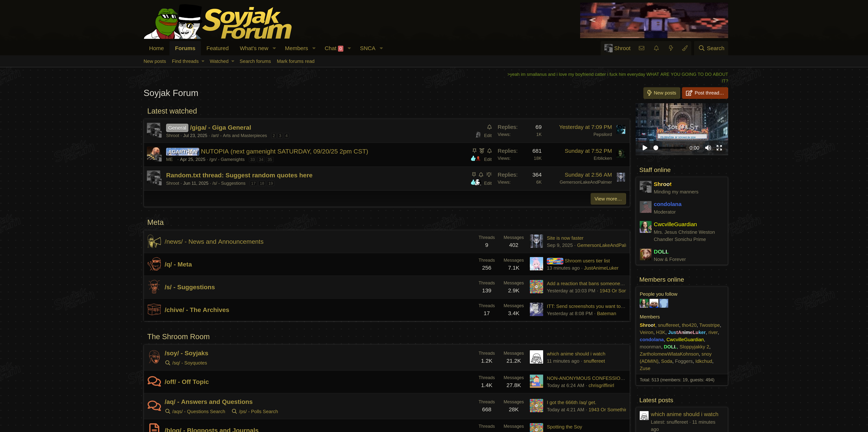Expand the What's new dropdown arrow
868x432 pixels.
point(274,48)
